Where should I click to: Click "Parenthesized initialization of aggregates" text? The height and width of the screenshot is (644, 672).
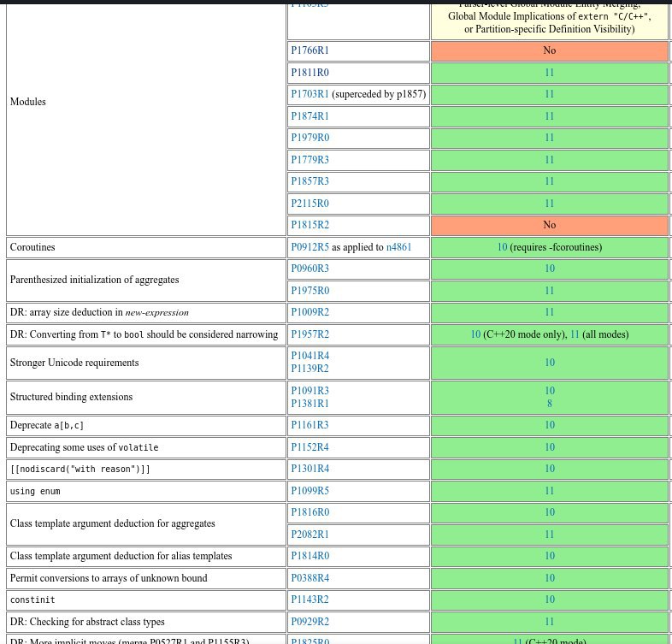[x=94, y=280]
